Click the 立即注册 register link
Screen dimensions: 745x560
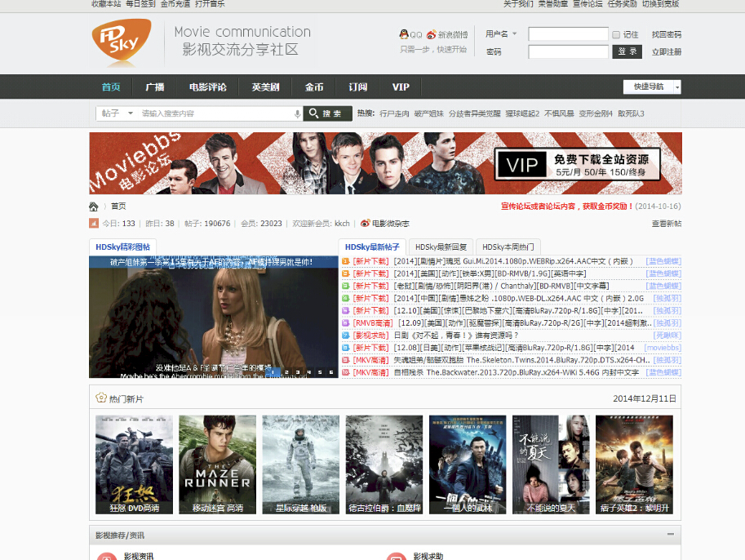(x=666, y=51)
